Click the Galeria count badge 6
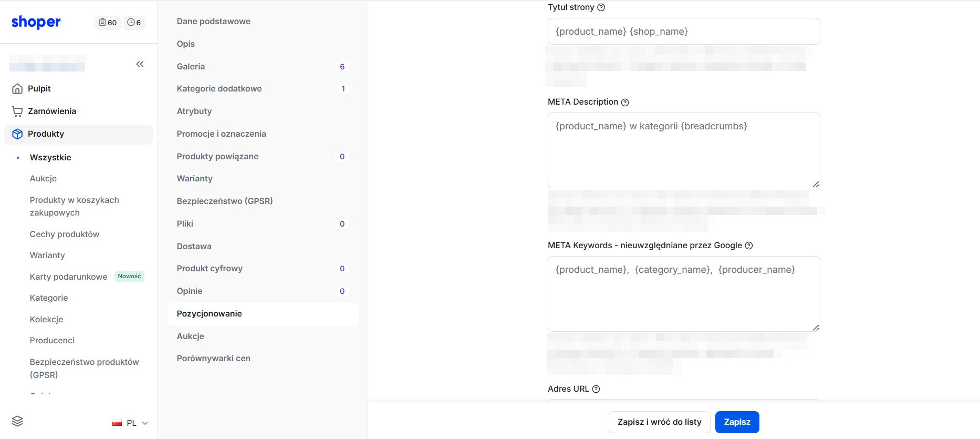980x439 pixels. 342,67
